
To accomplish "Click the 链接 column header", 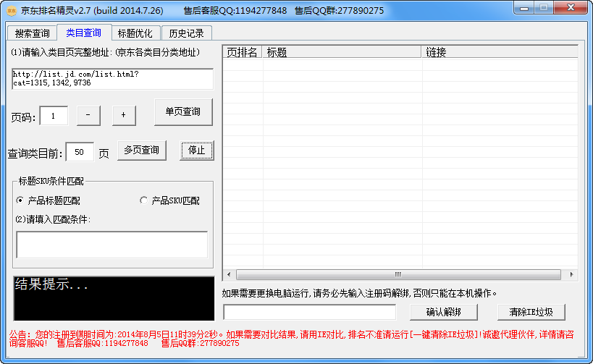I will [x=500, y=52].
